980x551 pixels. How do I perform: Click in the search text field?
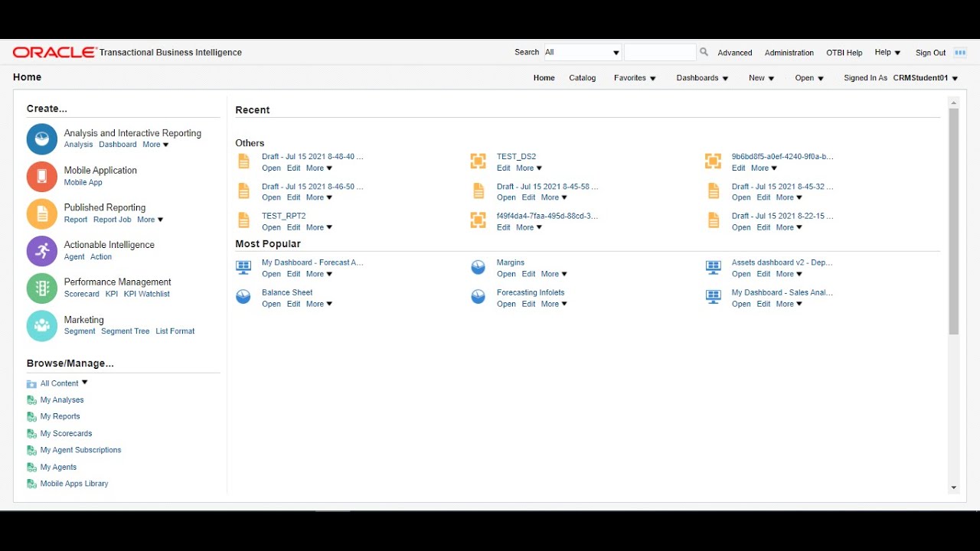tap(660, 53)
